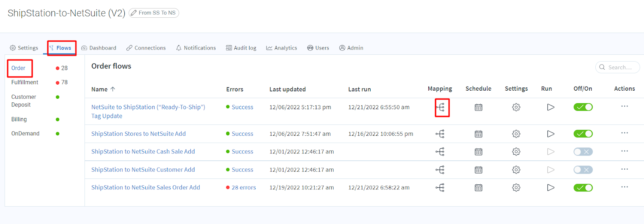Open mapping for ShipStation to NetSuite Customer Add
The height and width of the screenshot is (224, 644).
440,170
